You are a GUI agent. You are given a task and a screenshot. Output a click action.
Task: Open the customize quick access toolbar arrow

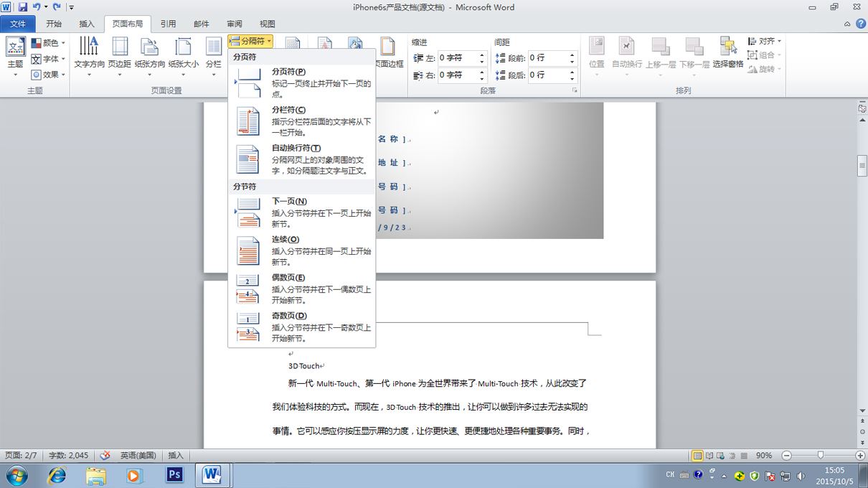(72, 7)
